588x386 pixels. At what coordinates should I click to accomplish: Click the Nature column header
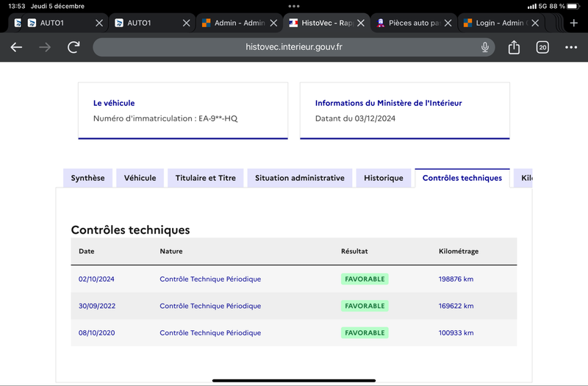point(171,251)
